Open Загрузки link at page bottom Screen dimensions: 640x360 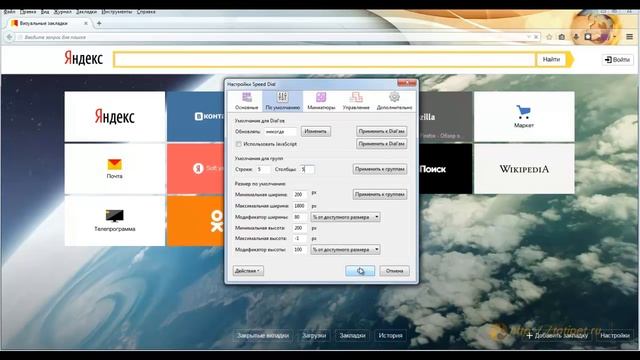tap(314, 336)
